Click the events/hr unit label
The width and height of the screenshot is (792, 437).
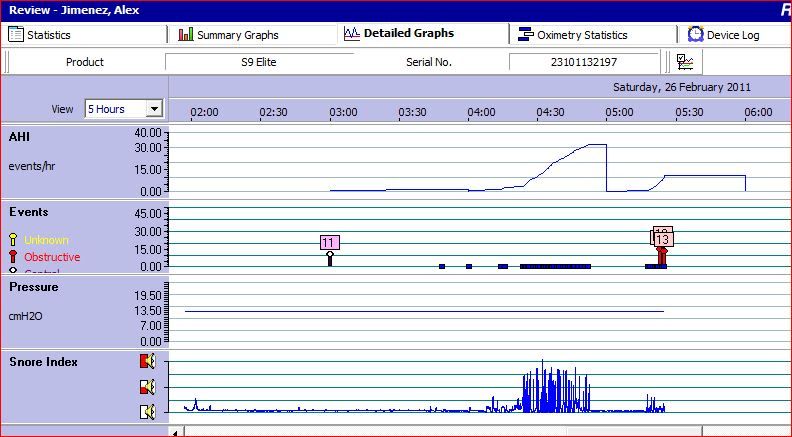coord(32,166)
